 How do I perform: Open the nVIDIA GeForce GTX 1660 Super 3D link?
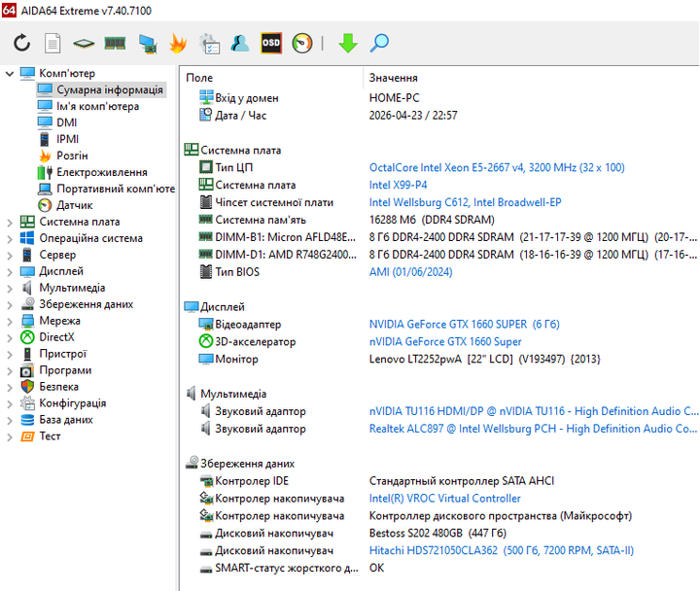click(x=445, y=341)
